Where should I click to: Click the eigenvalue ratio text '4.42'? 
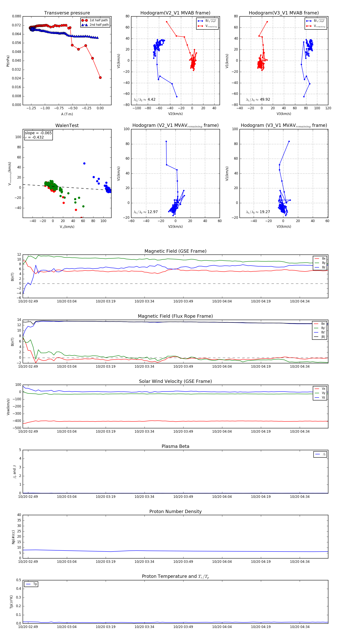pyautogui.click(x=151, y=100)
